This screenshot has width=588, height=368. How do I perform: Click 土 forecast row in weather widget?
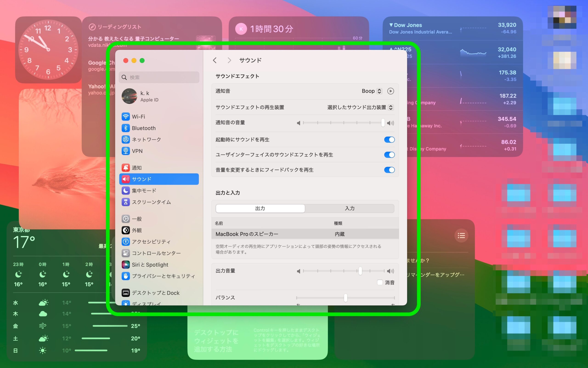click(x=76, y=338)
